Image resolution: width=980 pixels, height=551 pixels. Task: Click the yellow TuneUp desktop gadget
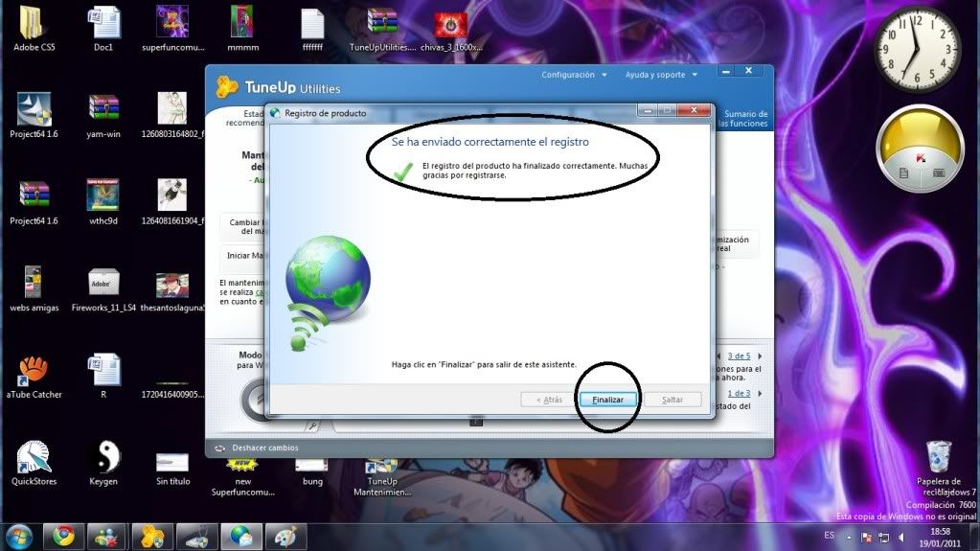point(920,150)
